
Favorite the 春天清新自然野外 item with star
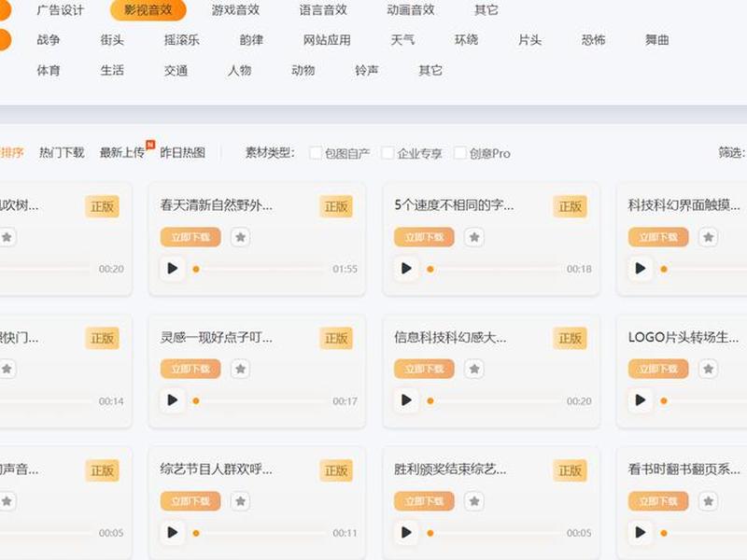(241, 237)
